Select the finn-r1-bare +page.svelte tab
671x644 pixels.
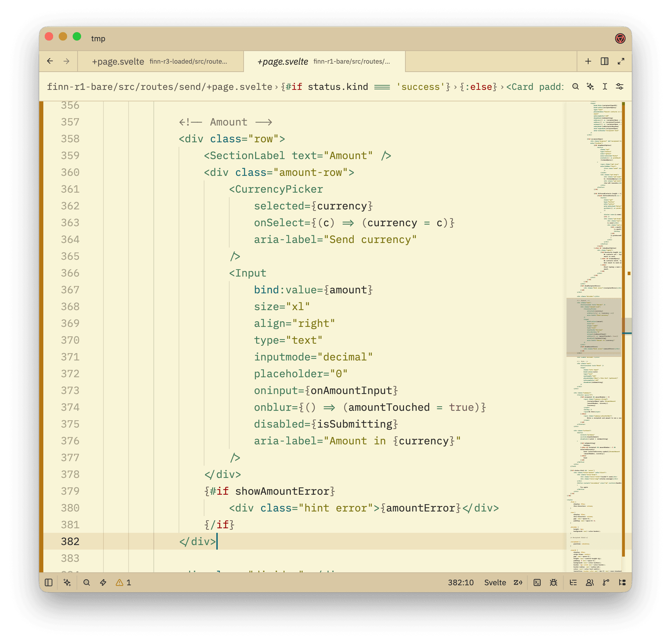click(324, 62)
